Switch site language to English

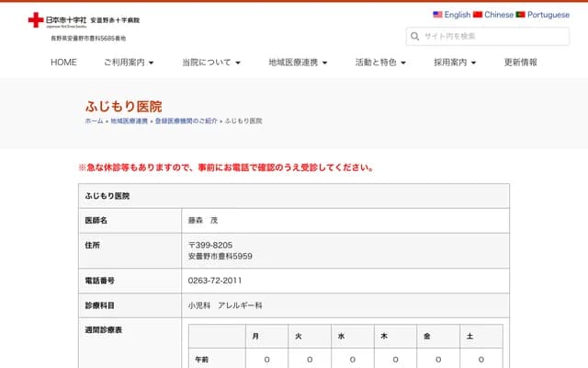[457, 15]
